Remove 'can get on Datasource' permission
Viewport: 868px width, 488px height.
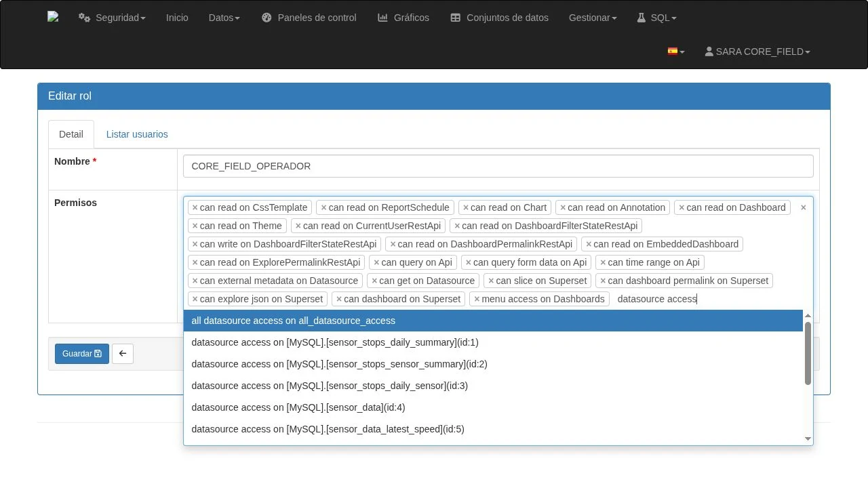tap(374, 281)
